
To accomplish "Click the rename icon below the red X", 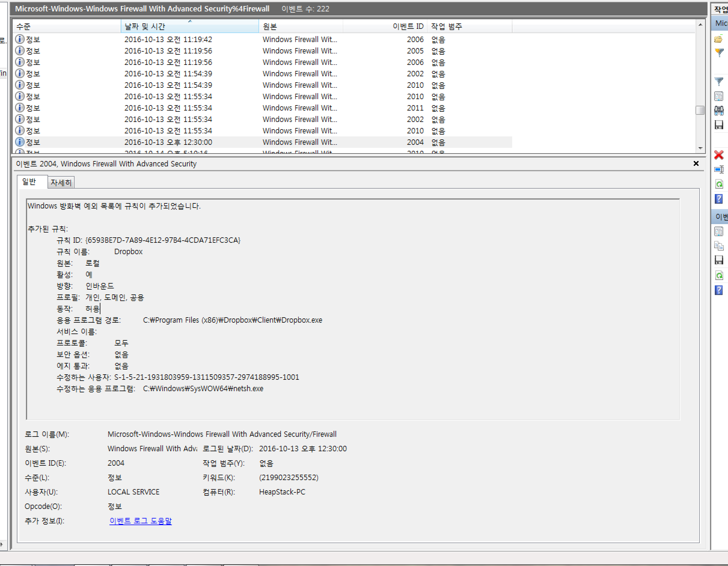I will [719, 169].
